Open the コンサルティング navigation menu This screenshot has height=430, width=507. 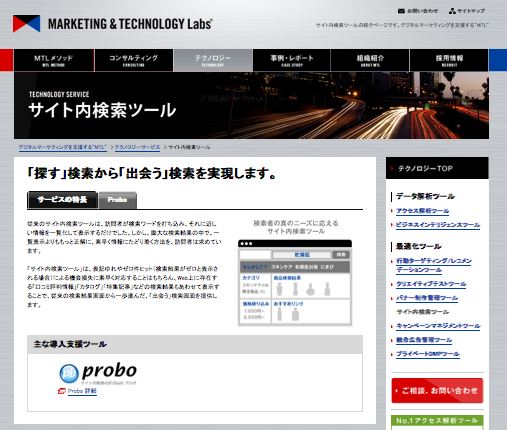click(x=134, y=60)
